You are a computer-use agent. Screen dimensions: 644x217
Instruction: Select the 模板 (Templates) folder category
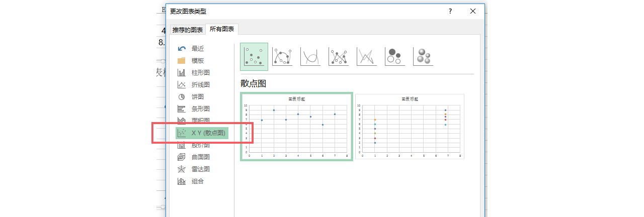(197, 61)
